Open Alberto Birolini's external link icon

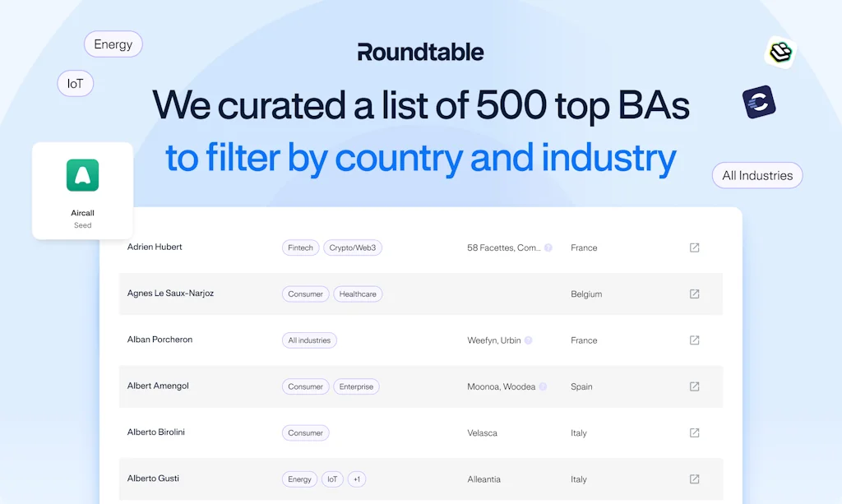(694, 432)
